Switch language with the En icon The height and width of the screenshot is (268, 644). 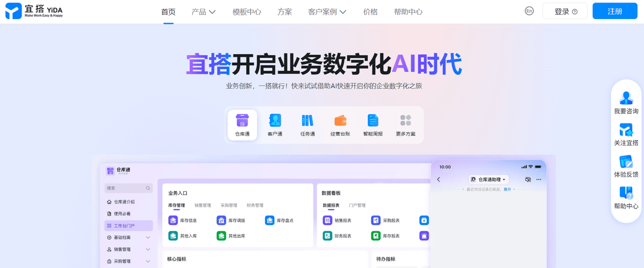[529, 11]
